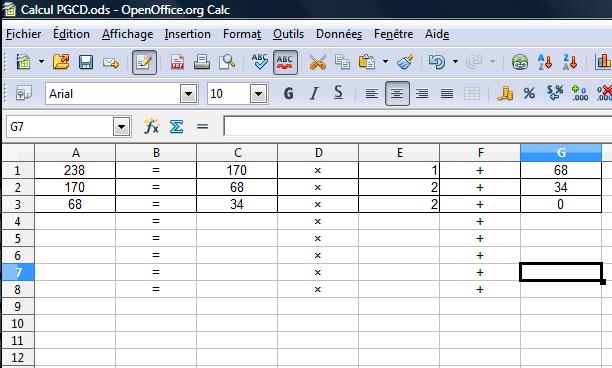612x368 pixels.
Task: Open the Aide menu
Action: (437, 34)
